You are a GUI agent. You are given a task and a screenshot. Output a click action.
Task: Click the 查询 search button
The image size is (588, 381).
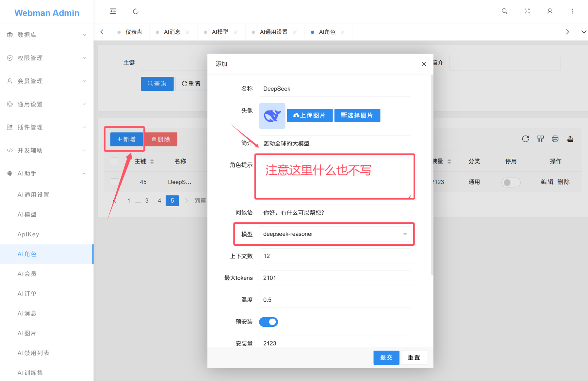pyautogui.click(x=157, y=84)
